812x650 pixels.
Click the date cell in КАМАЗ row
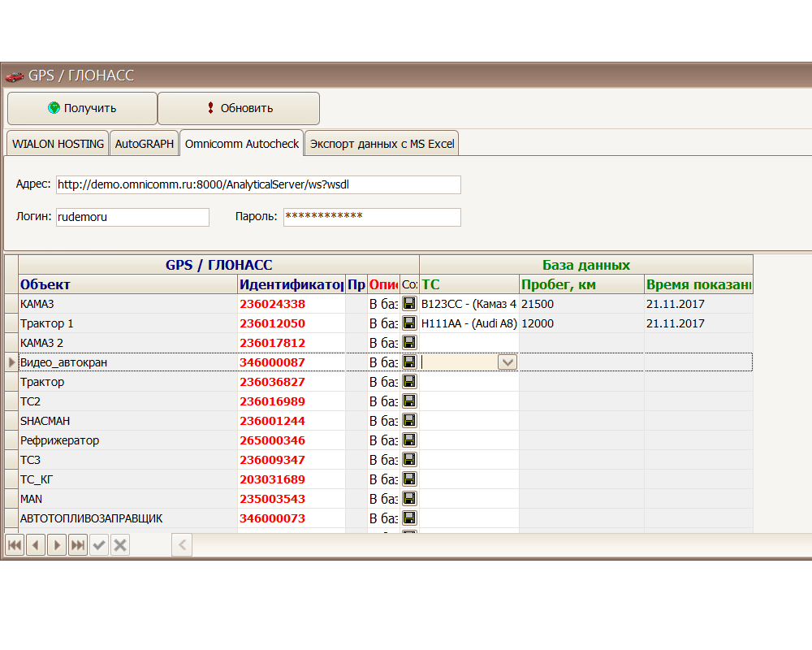[x=698, y=304]
